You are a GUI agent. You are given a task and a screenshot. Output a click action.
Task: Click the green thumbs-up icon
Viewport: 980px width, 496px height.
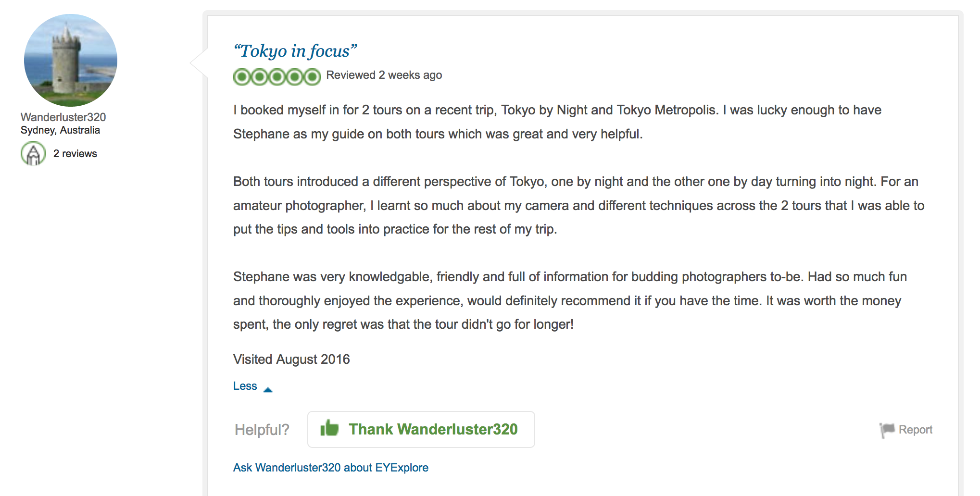click(329, 428)
